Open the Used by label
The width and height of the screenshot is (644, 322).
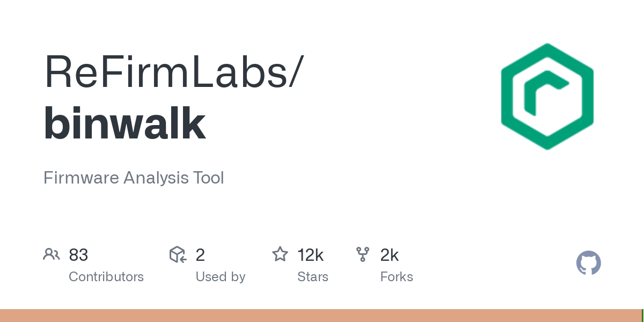point(220,277)
